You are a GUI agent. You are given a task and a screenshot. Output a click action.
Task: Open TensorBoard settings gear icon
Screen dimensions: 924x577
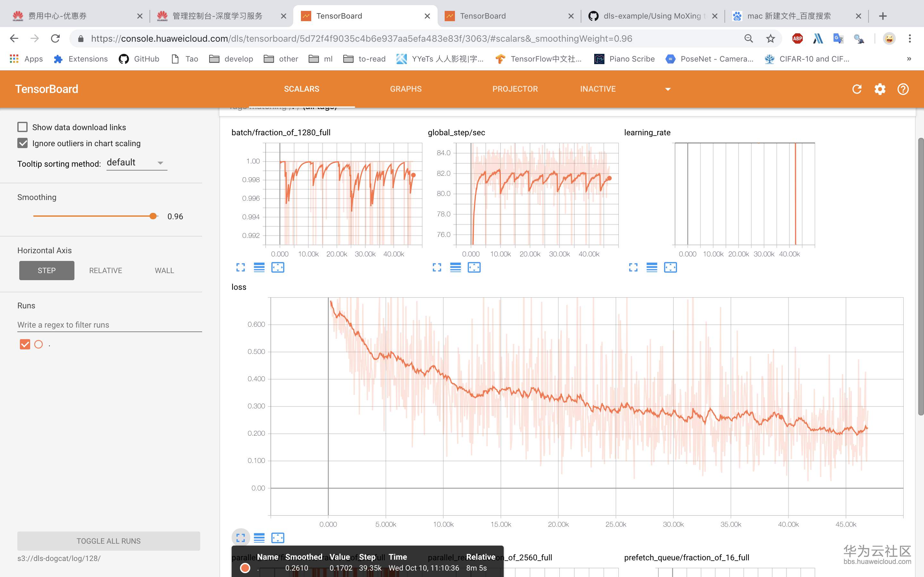[x=880, y=89]
